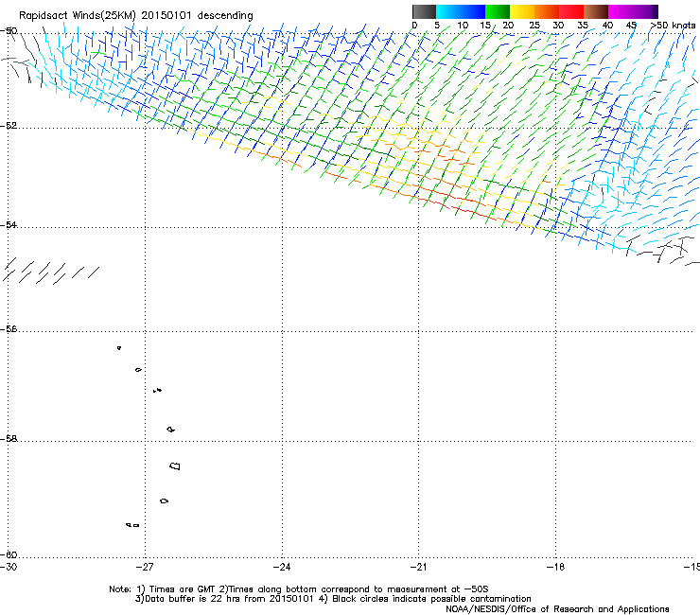The width and height of the screenshot is (700, 615).
Task: Click the latitude label '-60'
Action: pyautogui.click(x=9, y=554)
